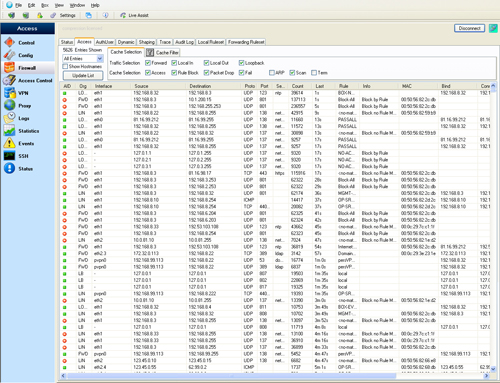Open the Box menu
Screen dimensions: 500x383
45,5
